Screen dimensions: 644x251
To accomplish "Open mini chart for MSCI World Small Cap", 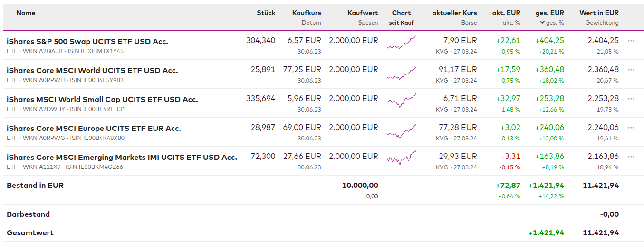I will click(402, 101).
